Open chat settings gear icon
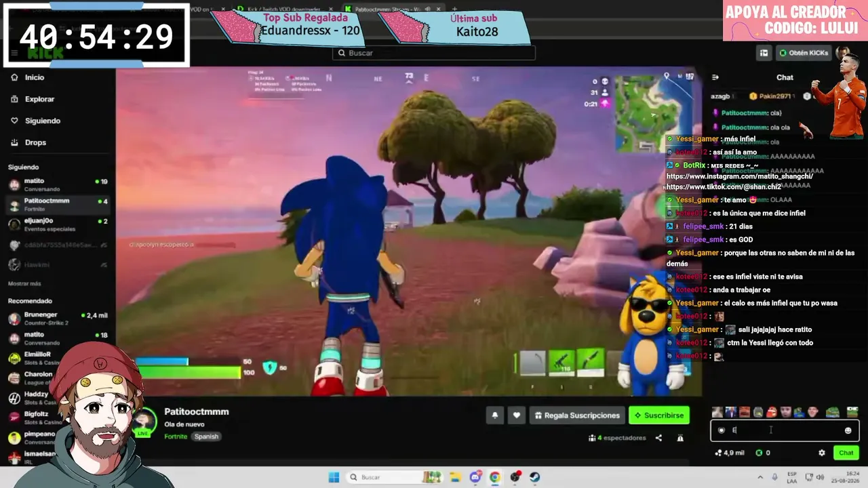This screenshot has width=868, height=488. point(822,453)
